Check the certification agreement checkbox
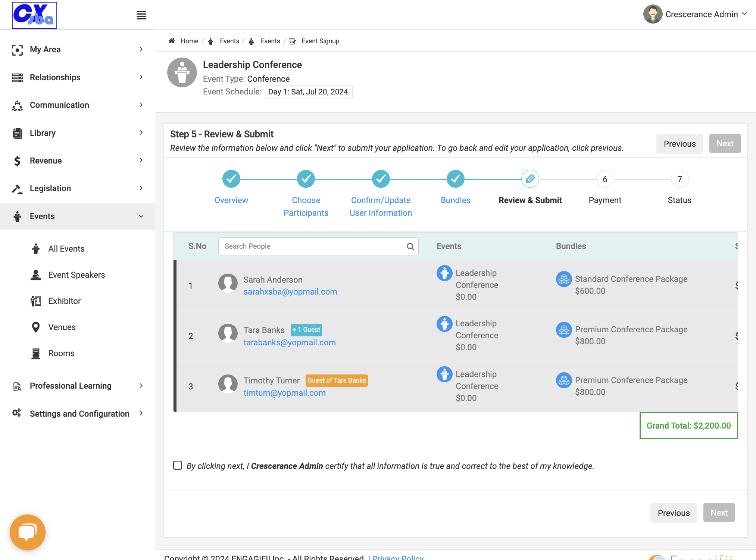The image size is (756, 560). 178,465
